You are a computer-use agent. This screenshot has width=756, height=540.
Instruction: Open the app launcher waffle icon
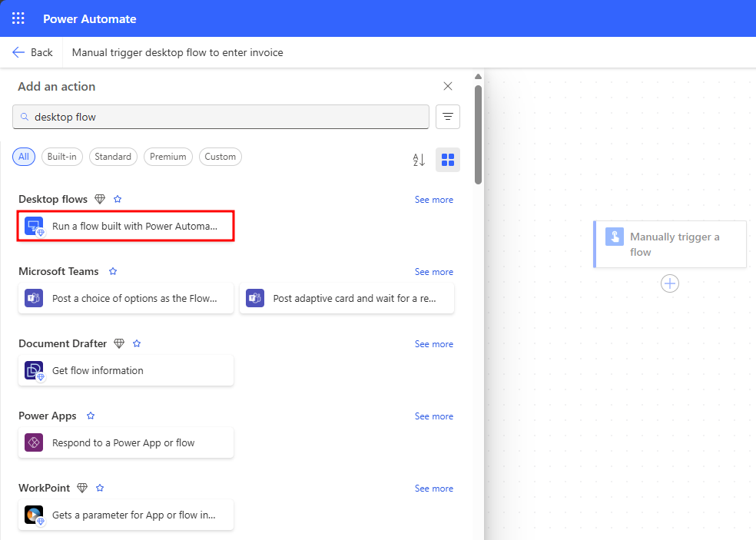point(18,18)
